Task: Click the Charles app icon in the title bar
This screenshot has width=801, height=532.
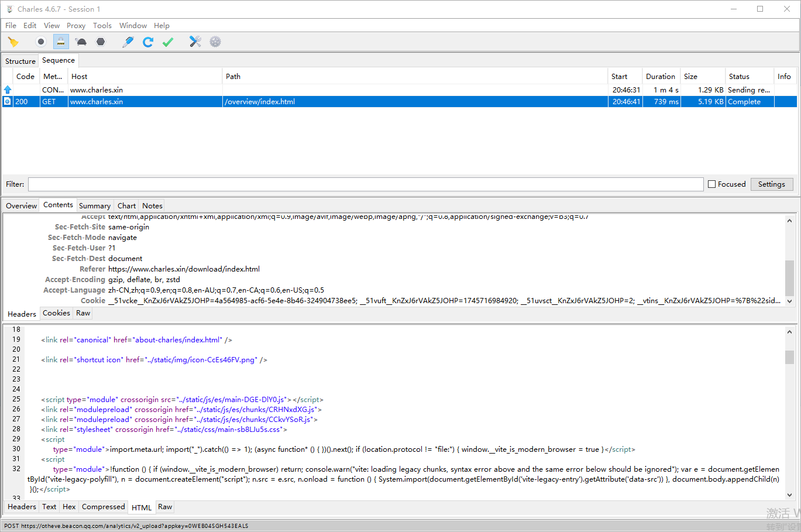Action: tap(9, 9)
